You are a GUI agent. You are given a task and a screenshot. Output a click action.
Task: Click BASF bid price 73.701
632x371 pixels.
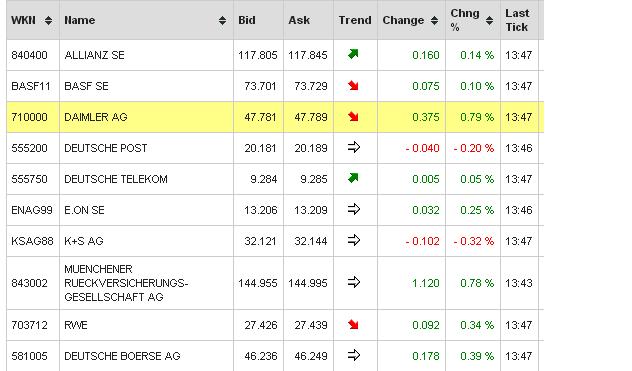click(260, 86)
